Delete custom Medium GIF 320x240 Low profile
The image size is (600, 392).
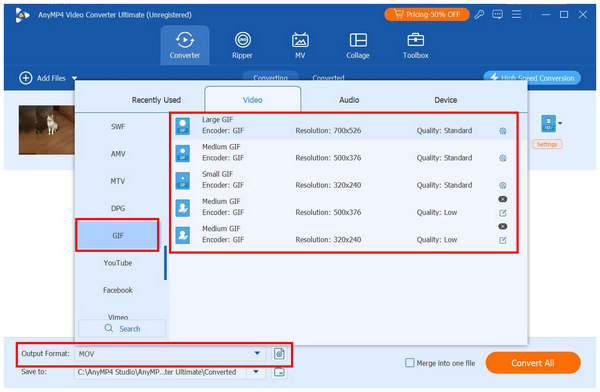(x=503, y=226)
